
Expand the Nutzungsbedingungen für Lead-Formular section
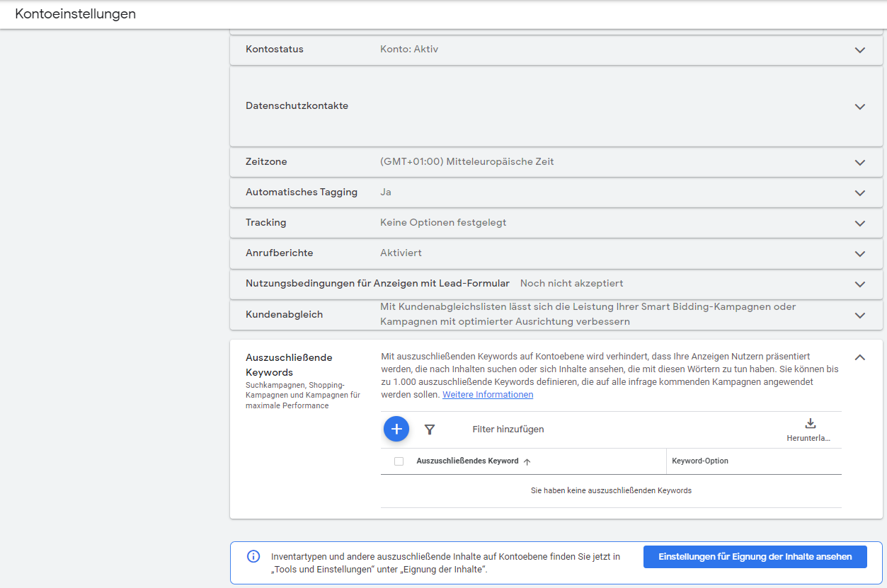(860, 284)
